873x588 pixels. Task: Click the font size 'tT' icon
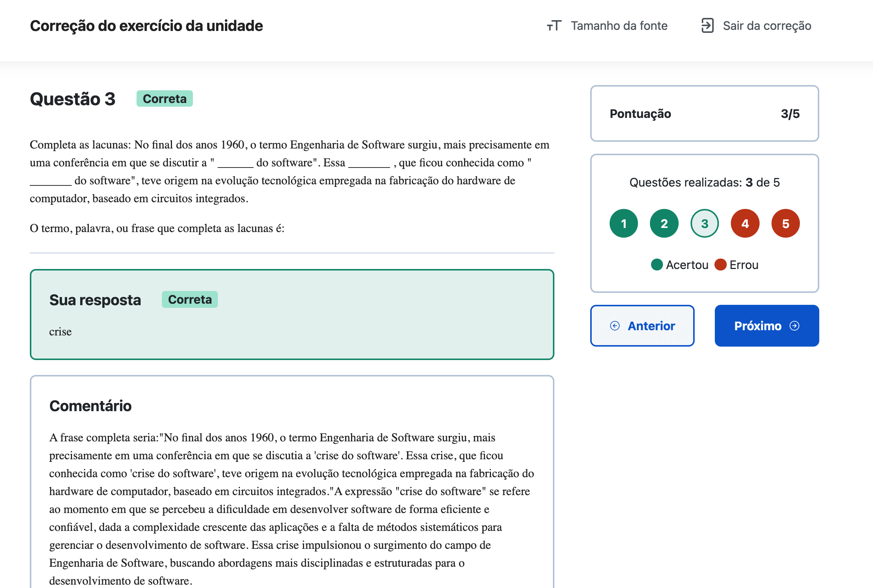pyautogui.click(x=554, y=26)
